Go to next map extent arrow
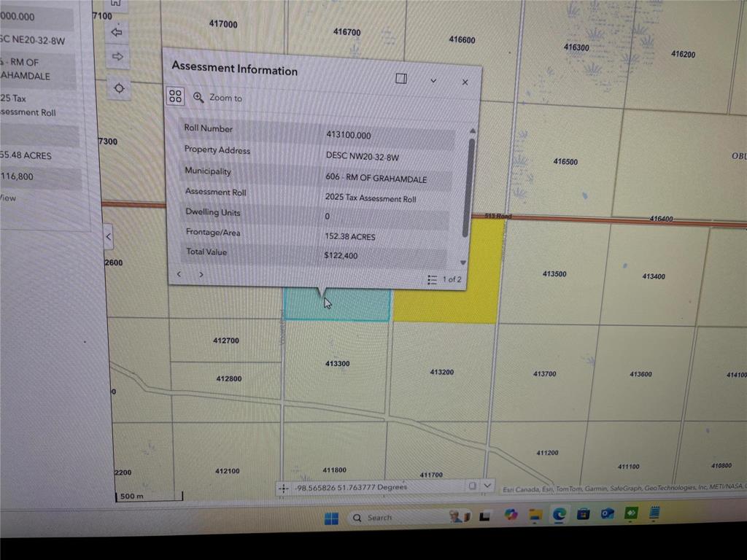 [117, 56]
